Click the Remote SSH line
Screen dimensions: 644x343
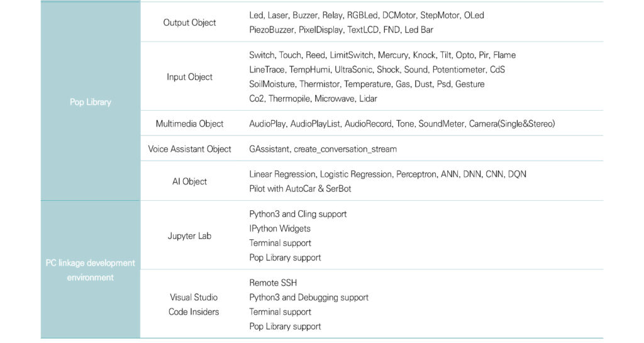pyautogui.click(x=273, y=283)
